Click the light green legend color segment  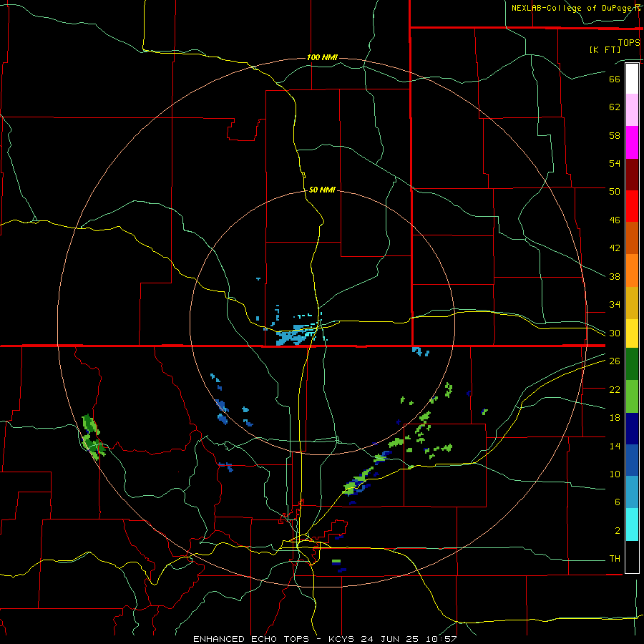coord(632,396)
